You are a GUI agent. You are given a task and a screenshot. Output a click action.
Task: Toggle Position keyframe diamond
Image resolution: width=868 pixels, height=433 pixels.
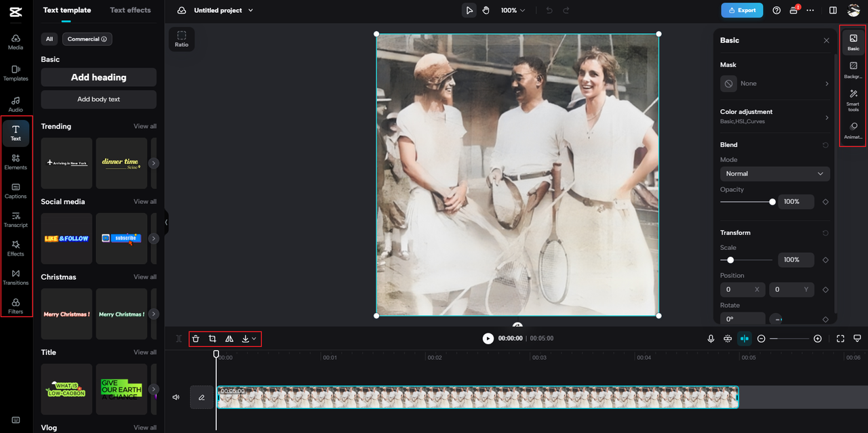tap(825, 289)
